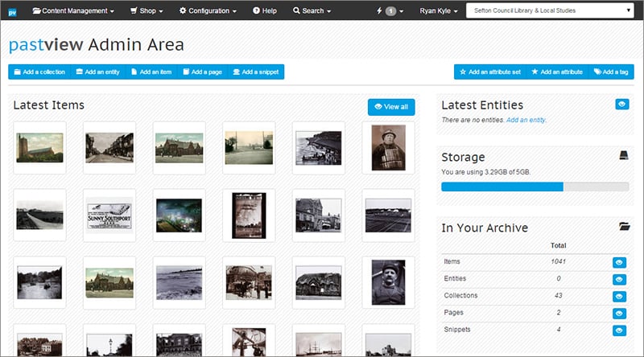
Task: Click Add a tag button
Action: 611,72
